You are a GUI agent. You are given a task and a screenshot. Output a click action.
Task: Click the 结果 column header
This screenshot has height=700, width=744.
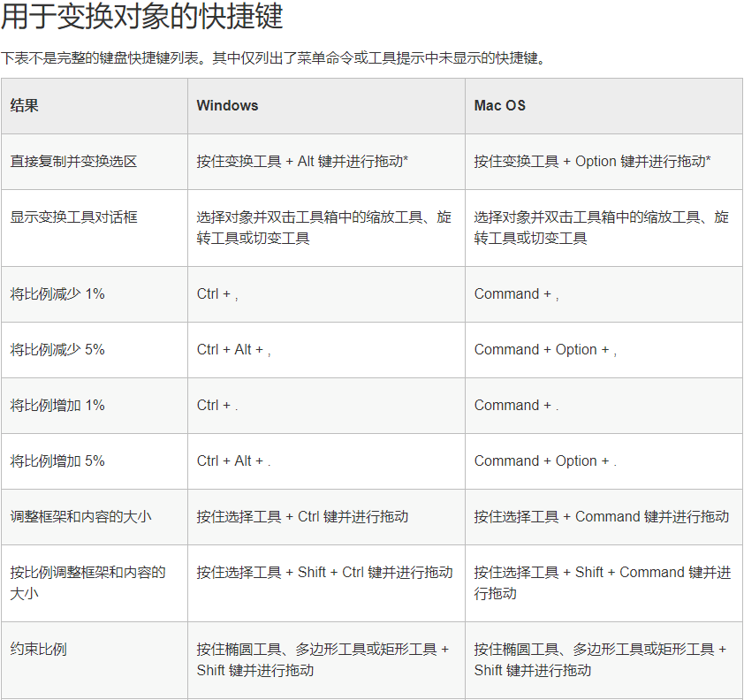coord(95,106)
